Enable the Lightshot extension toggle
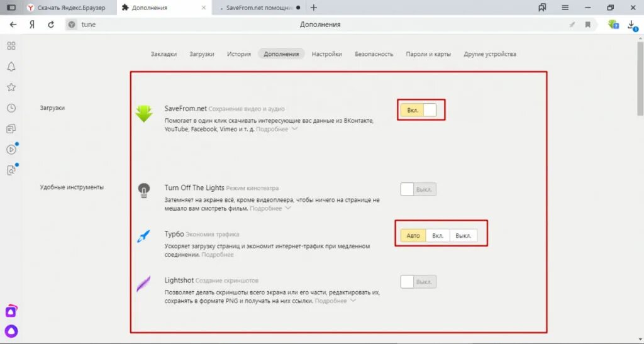The width and height of the screenshot is (644, 344). coord(418,282)
